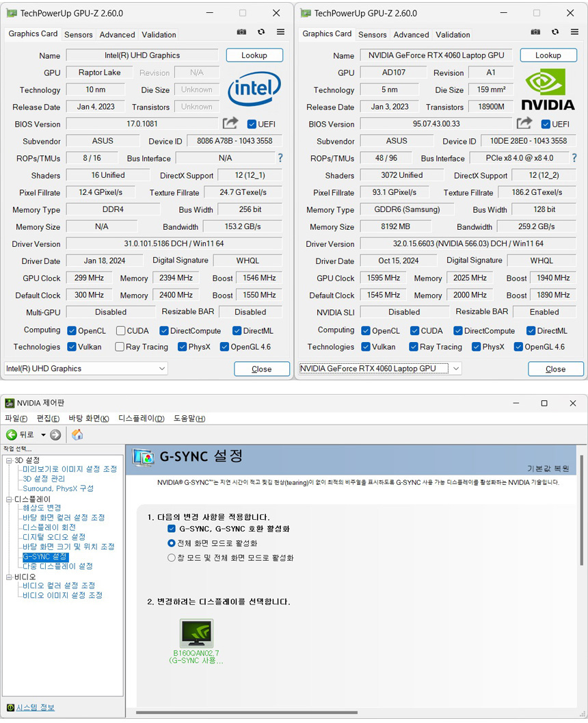This screenshot has width=588, height=723.
Task: Open 비디오 컬러 설정 조정 in the tree
Action: [59, 586]
